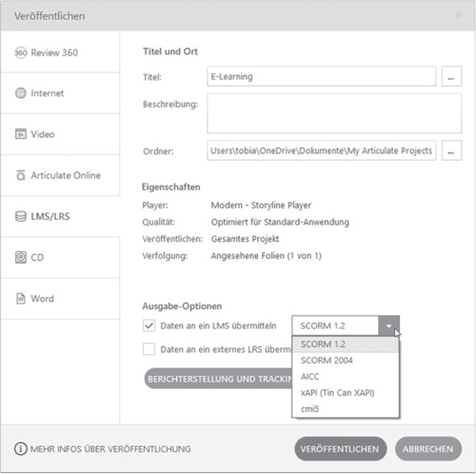This screenshot has height=474, width=476.
Task: Click the LMS/LRS database icon
Action: (21, 216)
